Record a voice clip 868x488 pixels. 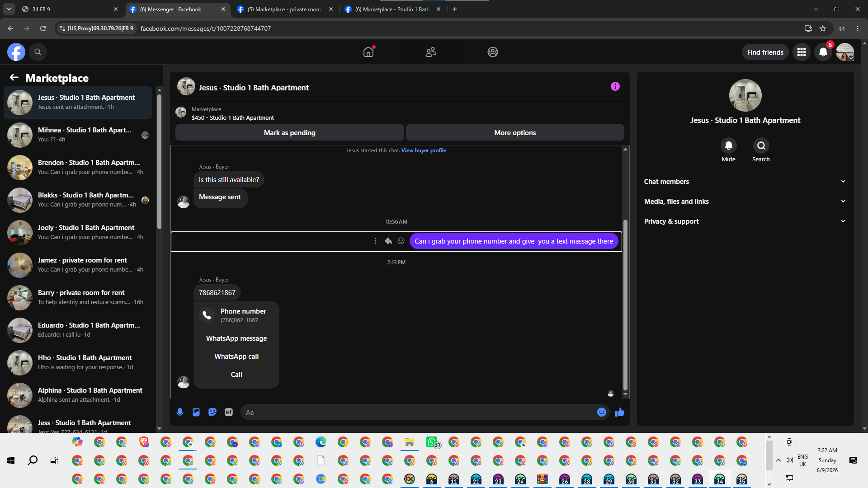180,412
